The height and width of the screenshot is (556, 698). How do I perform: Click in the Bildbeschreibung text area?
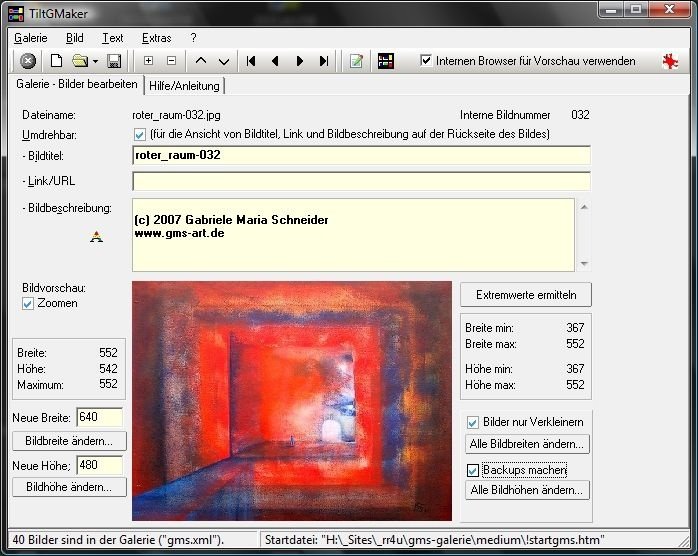[353, 235]
